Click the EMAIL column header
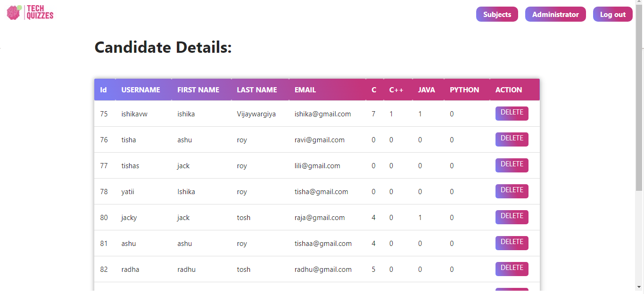Image resolution: width=644 pixels, height=294 pixels. [305, 90]
